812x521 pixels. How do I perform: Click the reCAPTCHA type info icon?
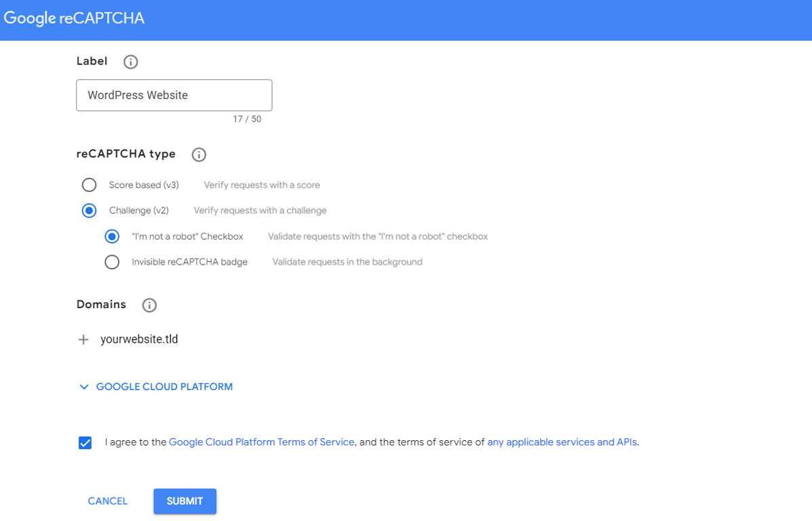(x=198, y=155)
